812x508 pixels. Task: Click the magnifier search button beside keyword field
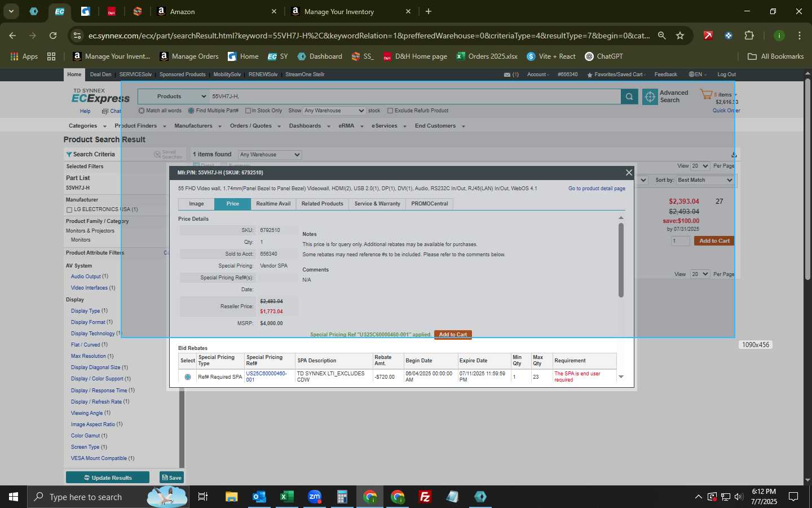point(629,97)
